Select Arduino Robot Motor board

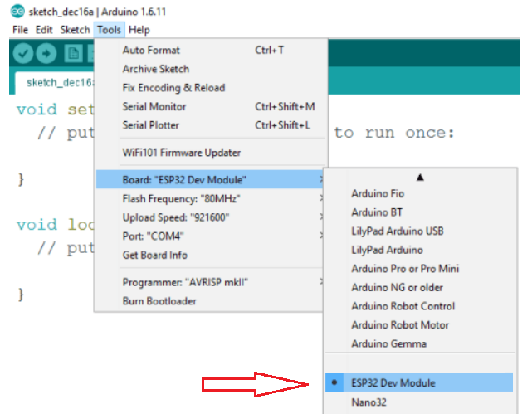(420, 325)
